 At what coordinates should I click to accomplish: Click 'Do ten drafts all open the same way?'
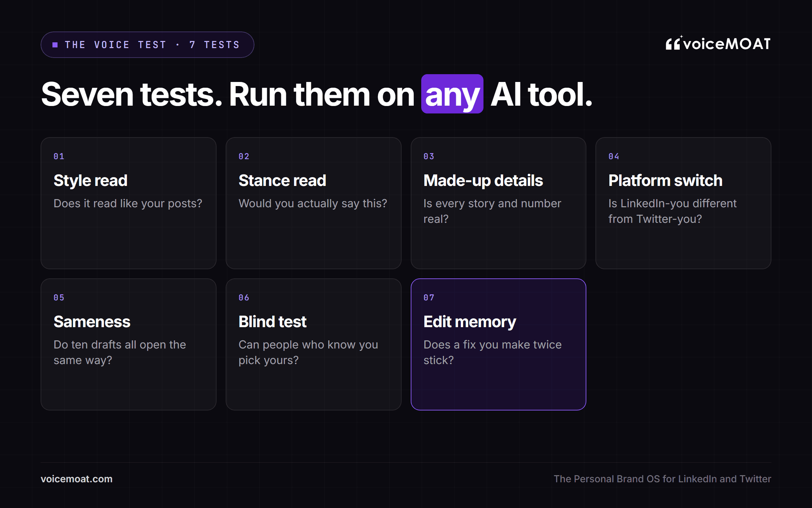[x=120, y=352]
